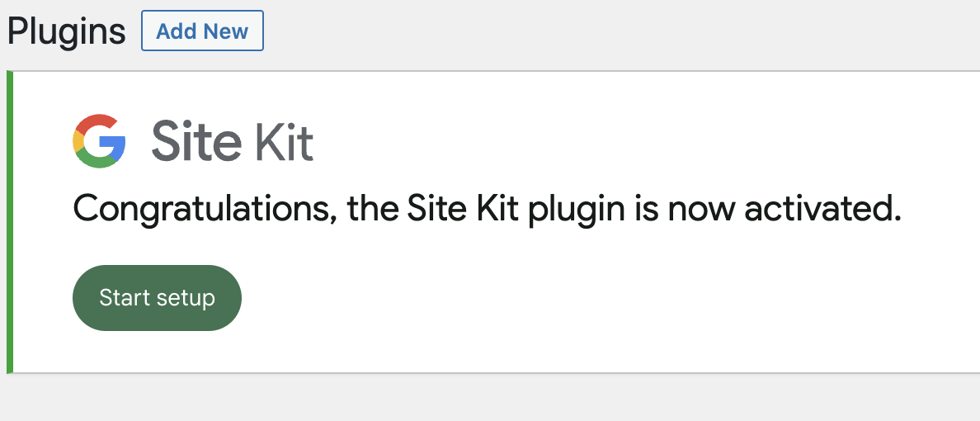Click the green segment of Google logo
980x421 pixels.
(97, 163)
